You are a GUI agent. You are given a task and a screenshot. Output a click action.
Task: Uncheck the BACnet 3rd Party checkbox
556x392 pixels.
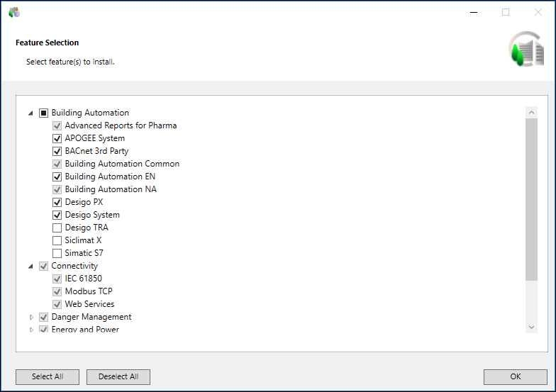(57, 151)
